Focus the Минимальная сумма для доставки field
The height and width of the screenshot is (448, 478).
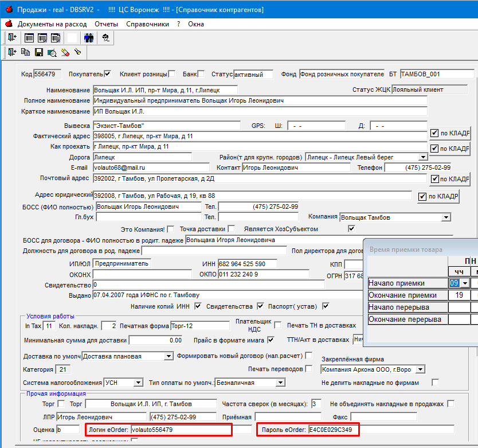point(155,340)
